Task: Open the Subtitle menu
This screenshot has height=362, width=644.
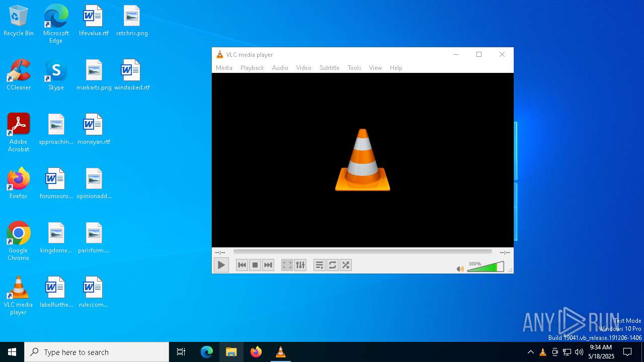Action: [x=330, y=68]
